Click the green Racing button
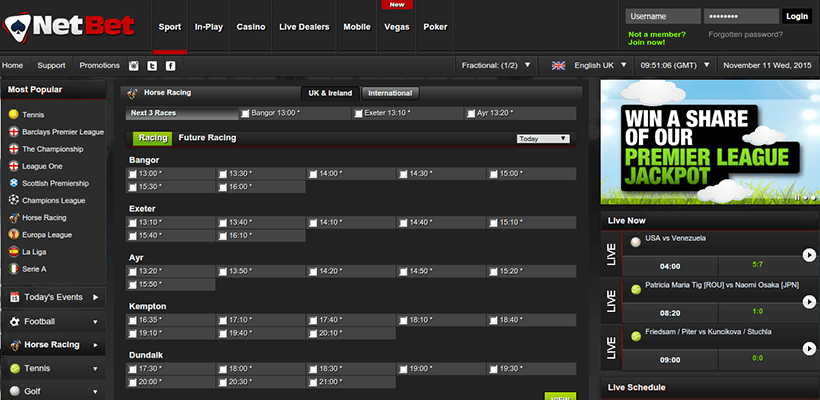This screenshot has width=820, height=400. pyautogui.click(x=153, y=138)
